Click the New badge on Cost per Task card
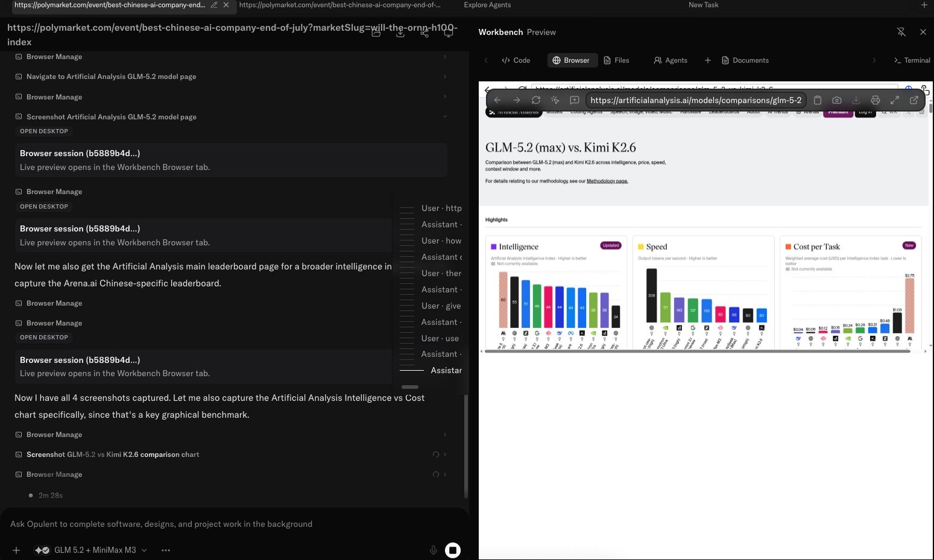The width and height of the screenshot is (934, 560). (x=909, y=245)
